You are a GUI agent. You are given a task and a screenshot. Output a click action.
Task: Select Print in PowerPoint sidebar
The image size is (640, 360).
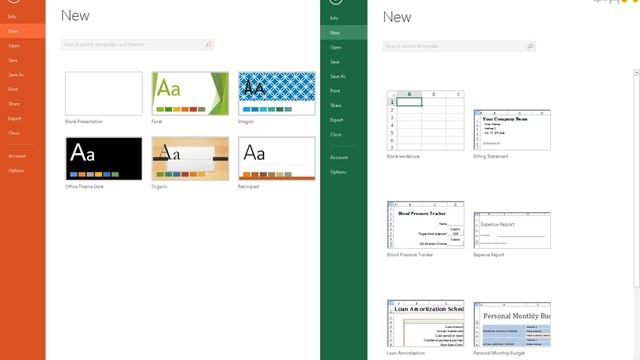pyautogui.click(x=13, y=89)
